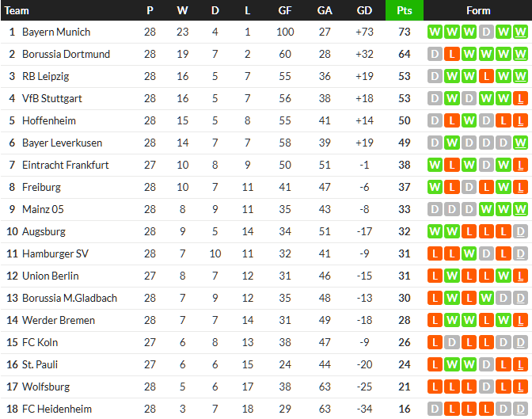This screenshot has height=419, width=532.
Task: Click the GF column header
Action: coord(285,10)
